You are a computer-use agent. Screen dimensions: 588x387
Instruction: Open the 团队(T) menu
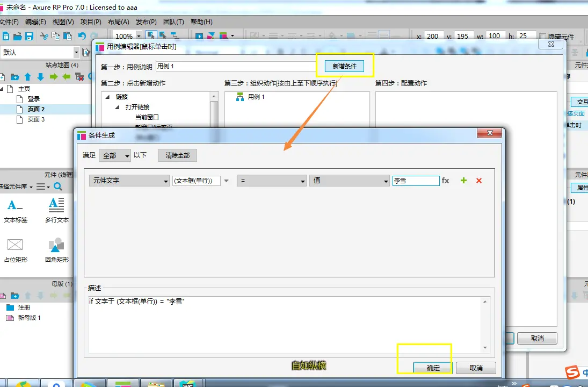pos(173,22)
